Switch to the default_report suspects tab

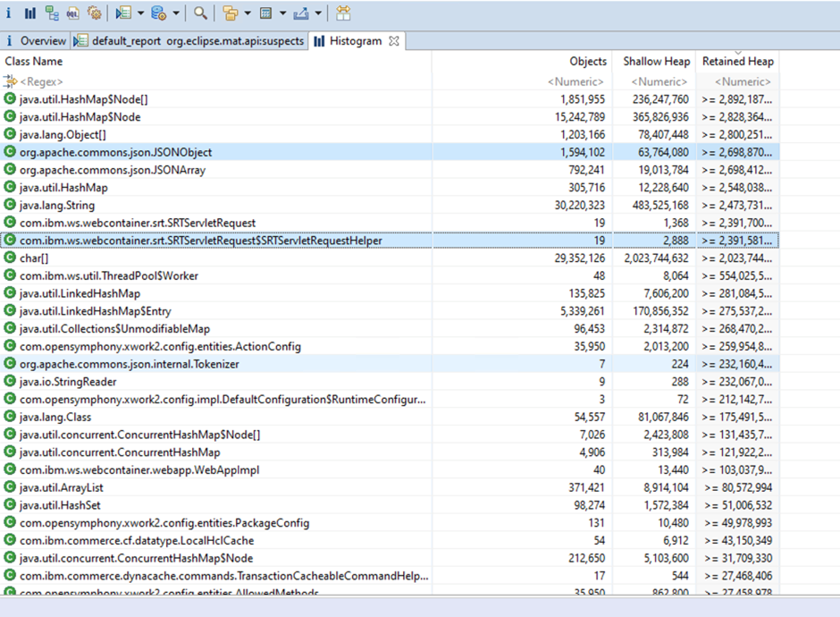click(x=189, y=41)
